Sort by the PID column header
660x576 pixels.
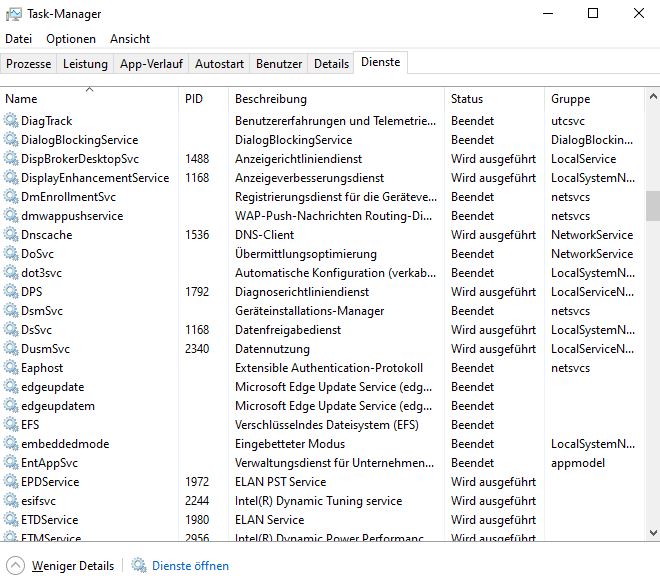click(x=203, y=99)
